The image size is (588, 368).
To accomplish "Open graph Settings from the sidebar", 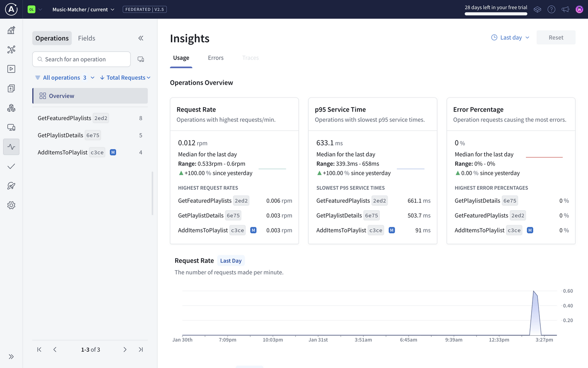I will pyautogui.click(x=11, y=205).
